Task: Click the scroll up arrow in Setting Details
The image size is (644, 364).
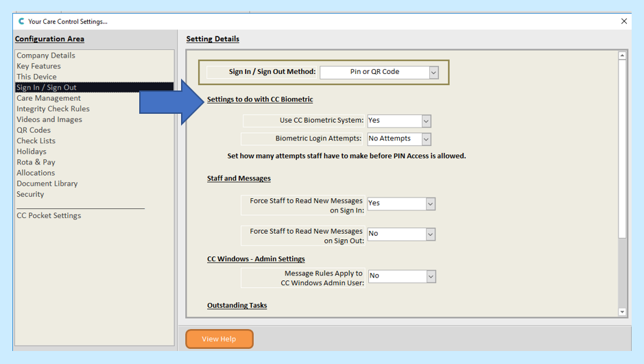Action: 622,56
